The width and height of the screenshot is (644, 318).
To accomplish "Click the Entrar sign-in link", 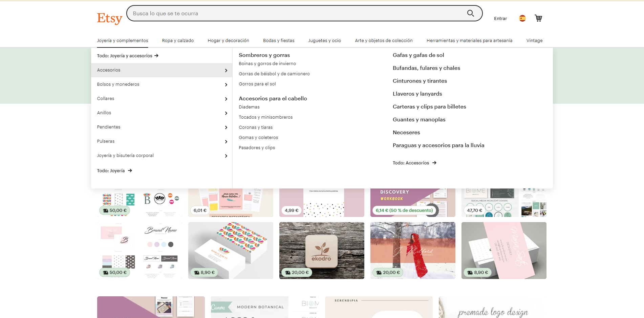I will tap(500, 18).
